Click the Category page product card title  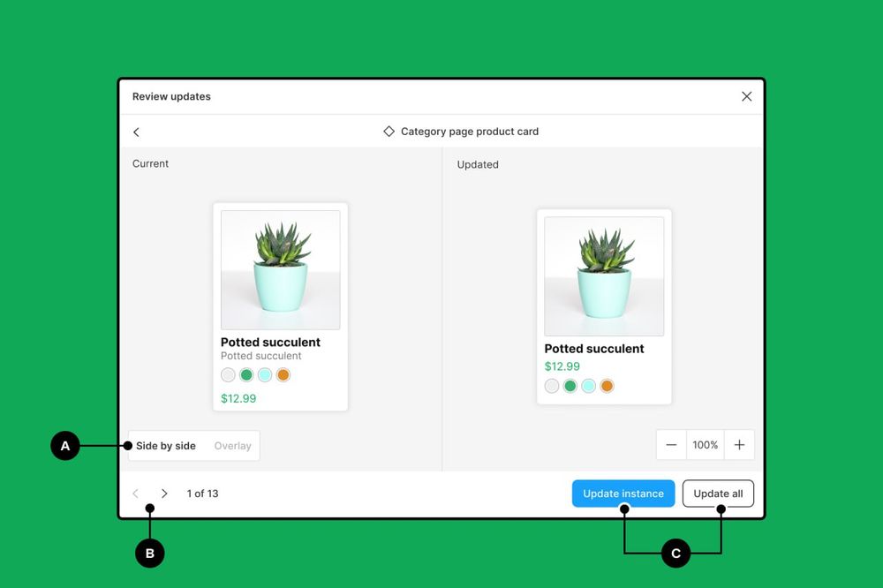tap(469, 132)
